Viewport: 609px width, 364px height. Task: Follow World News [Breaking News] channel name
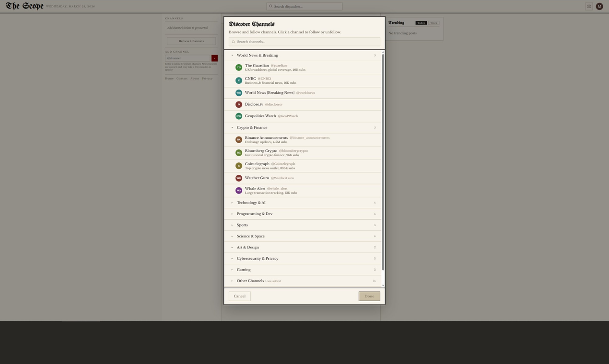(269, 93)
